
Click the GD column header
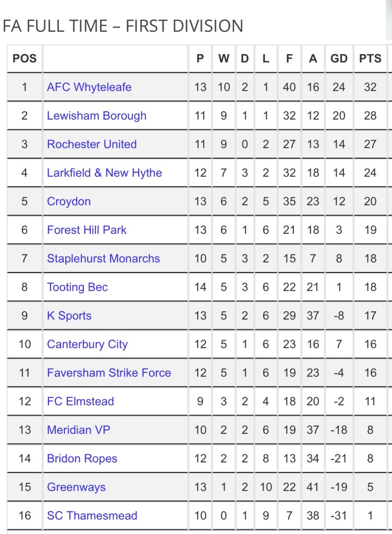point(339,58)
